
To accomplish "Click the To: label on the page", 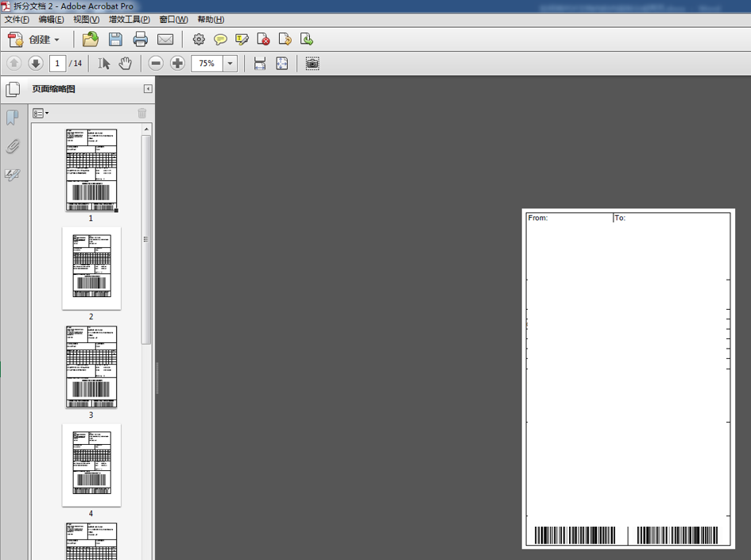I will tap(620, 218).
